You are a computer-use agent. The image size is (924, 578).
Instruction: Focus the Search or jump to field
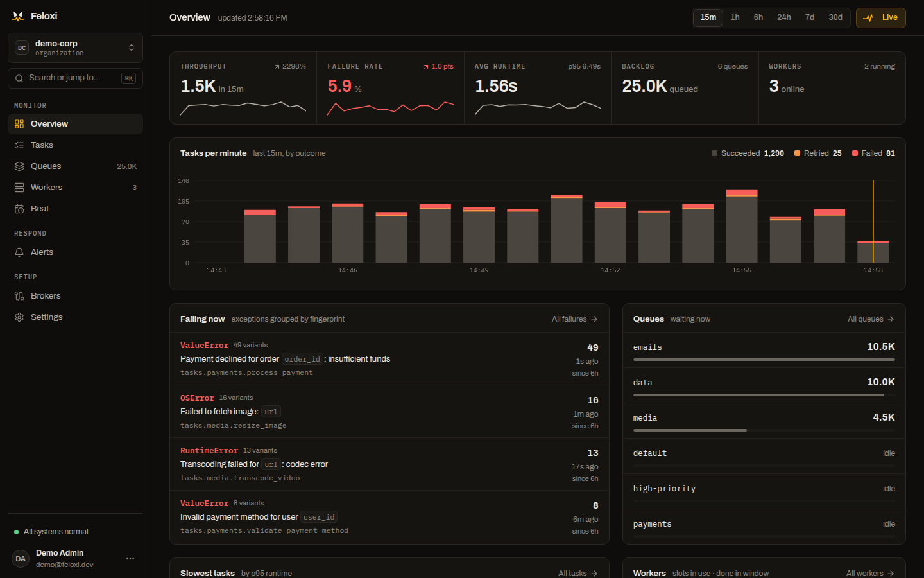tap(75, 78)
